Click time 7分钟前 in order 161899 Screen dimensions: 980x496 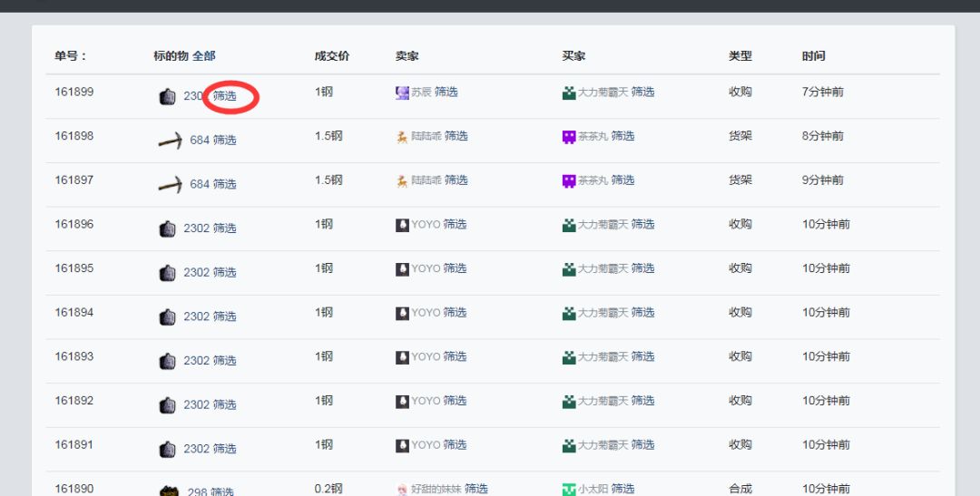[822, 92]
